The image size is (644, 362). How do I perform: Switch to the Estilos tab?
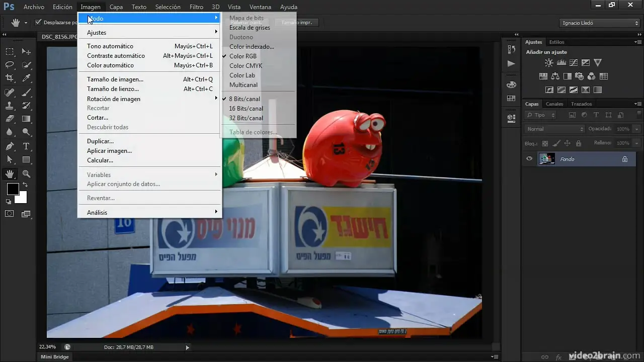[x=556, y=42]
